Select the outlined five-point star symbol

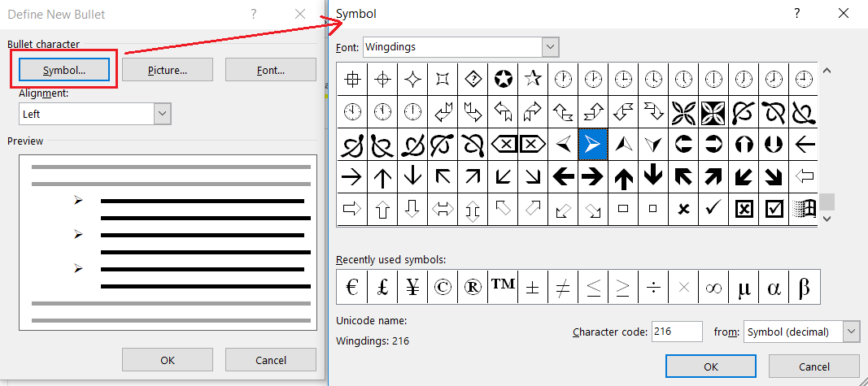533,79
